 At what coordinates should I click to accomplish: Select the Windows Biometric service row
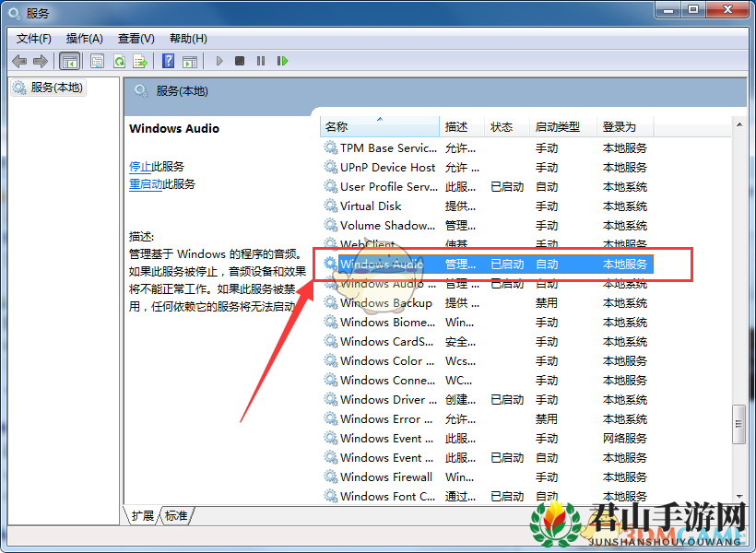click(487, 322)
